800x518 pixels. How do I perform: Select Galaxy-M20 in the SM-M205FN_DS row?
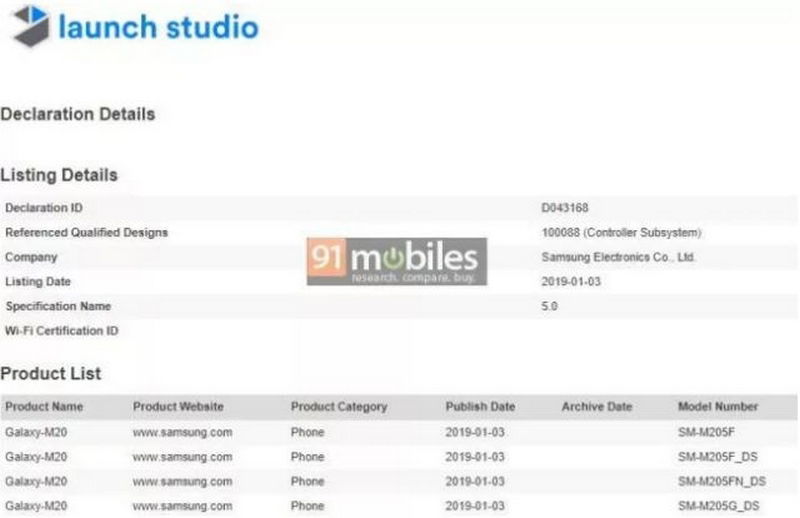coord(36,481)
